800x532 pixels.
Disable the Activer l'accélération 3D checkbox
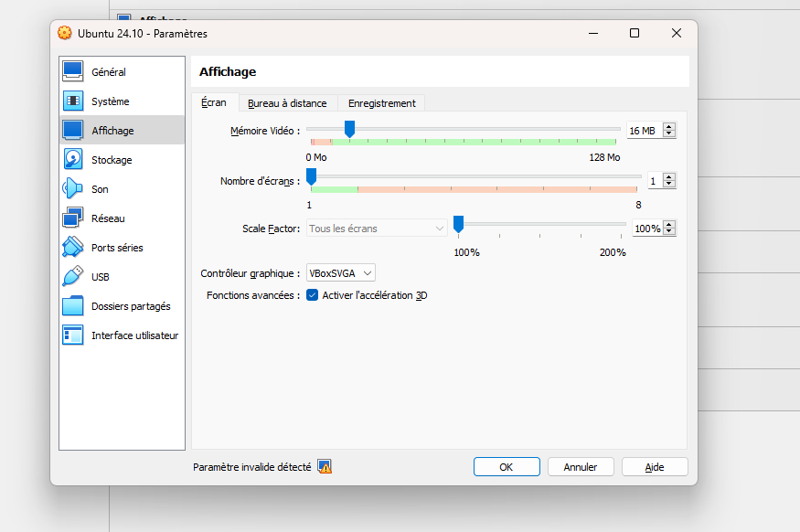click(313, 295)
